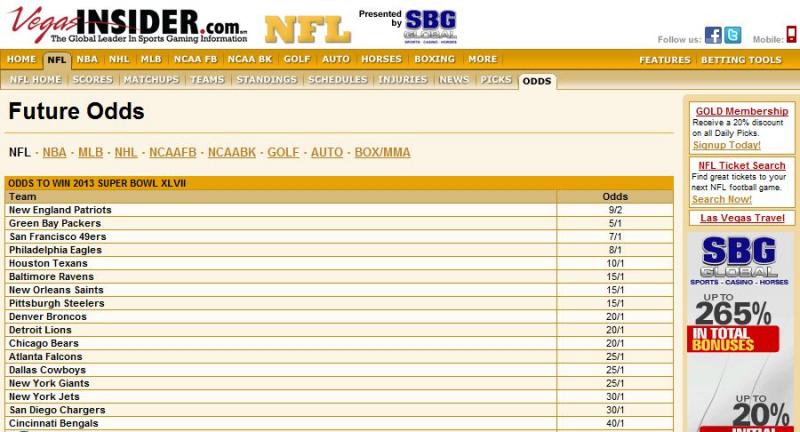Click the gold NFL header logo
Screen dimensions: 800x432
tap(308, 30)
